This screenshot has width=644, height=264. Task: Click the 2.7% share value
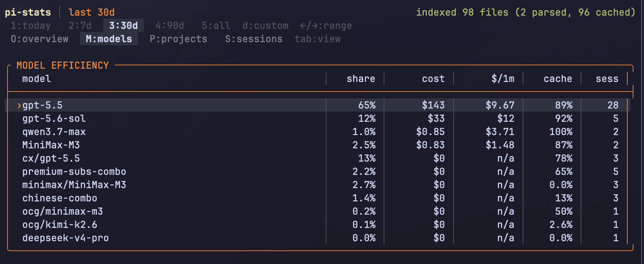coord(364,185)
